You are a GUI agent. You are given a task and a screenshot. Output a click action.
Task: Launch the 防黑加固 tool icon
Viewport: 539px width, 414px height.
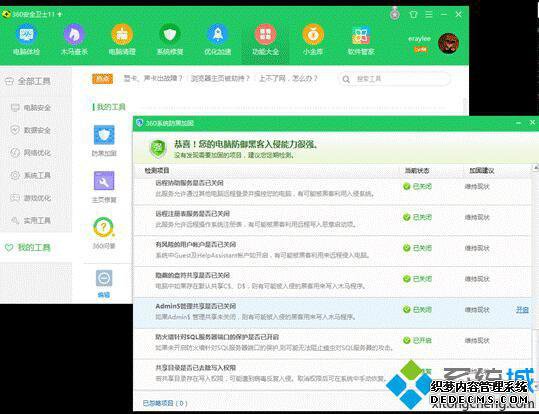tap(104, 135)
